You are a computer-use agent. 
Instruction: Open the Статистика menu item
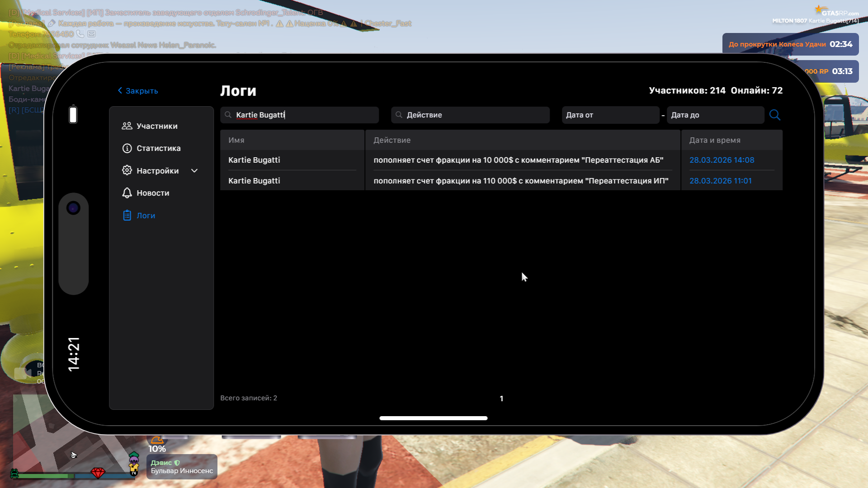click(158, 148)
